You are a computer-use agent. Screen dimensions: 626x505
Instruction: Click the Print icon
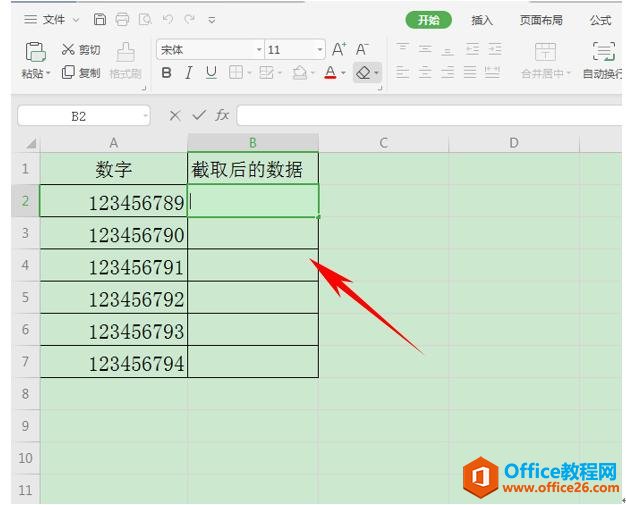pyautogui.click(x=122, y=19)
